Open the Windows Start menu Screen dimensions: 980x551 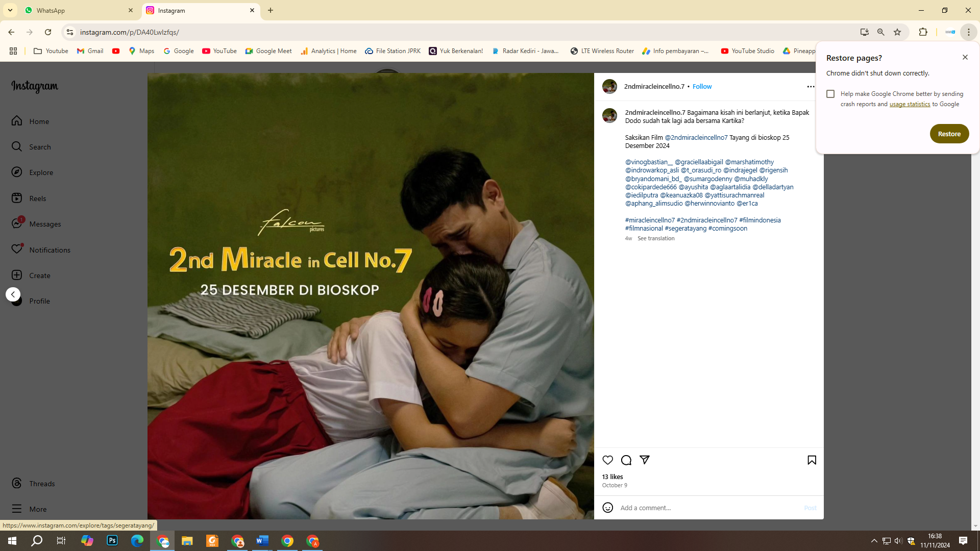click(x=12, y=541)
